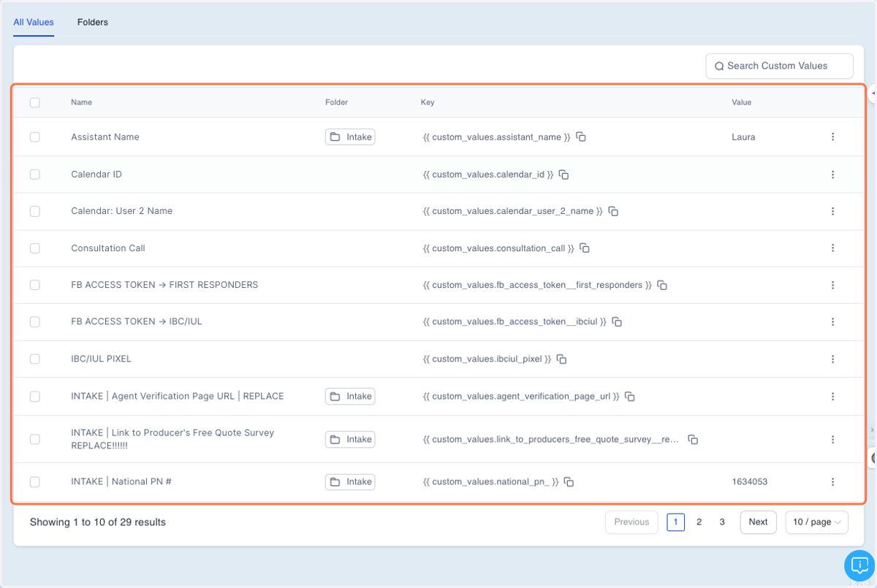
Task: Open Intake folder tag on National PN # row
Action: [x=350, y=482]
